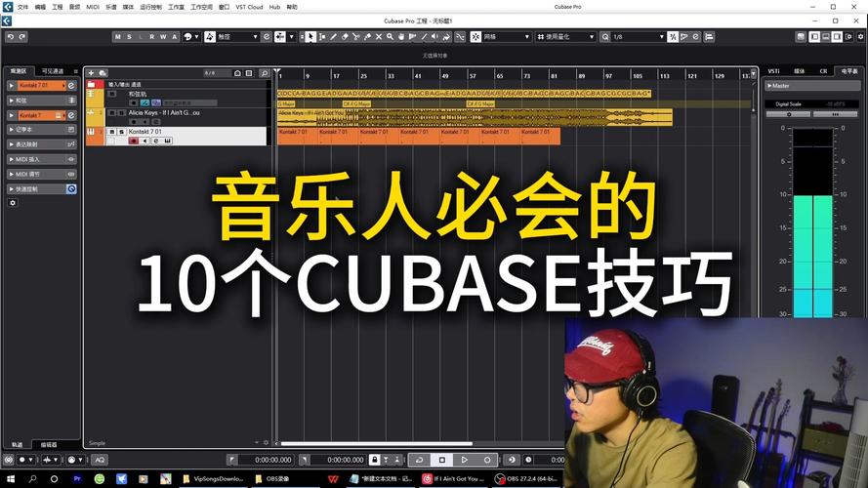Toggle global Mute (M) state button

tap(117, 36)
